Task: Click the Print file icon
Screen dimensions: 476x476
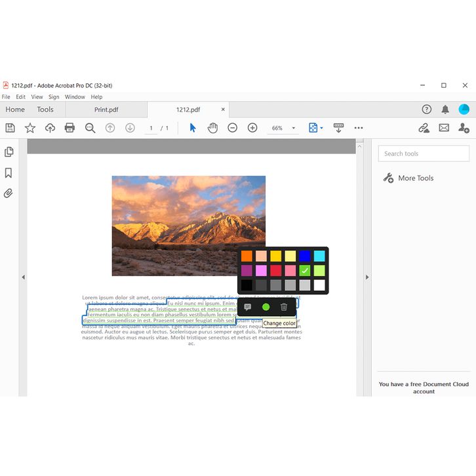Action: 69,128
